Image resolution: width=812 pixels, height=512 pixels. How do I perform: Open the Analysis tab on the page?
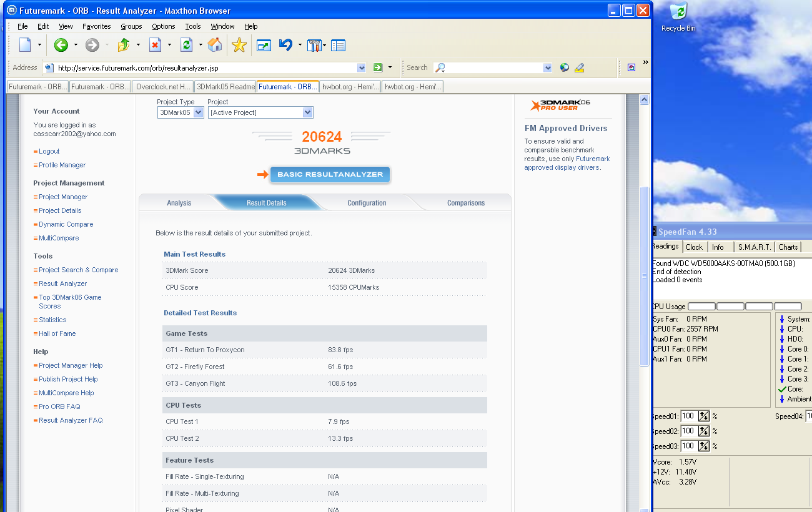point(179,203)
